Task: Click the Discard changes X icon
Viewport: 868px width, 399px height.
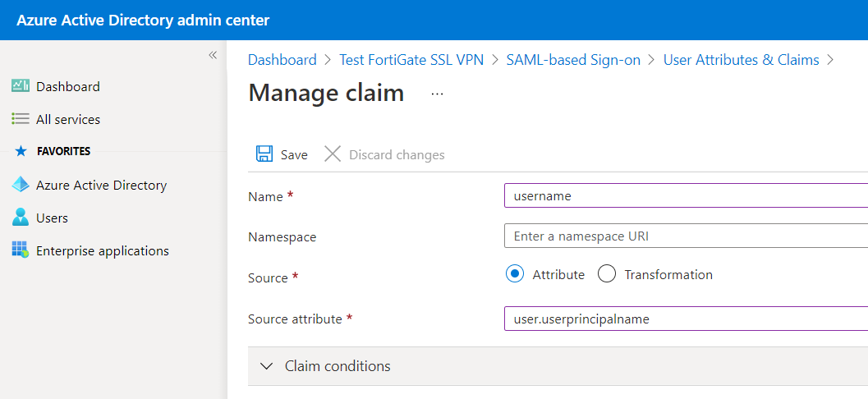Action: click(x=333, y=154)
